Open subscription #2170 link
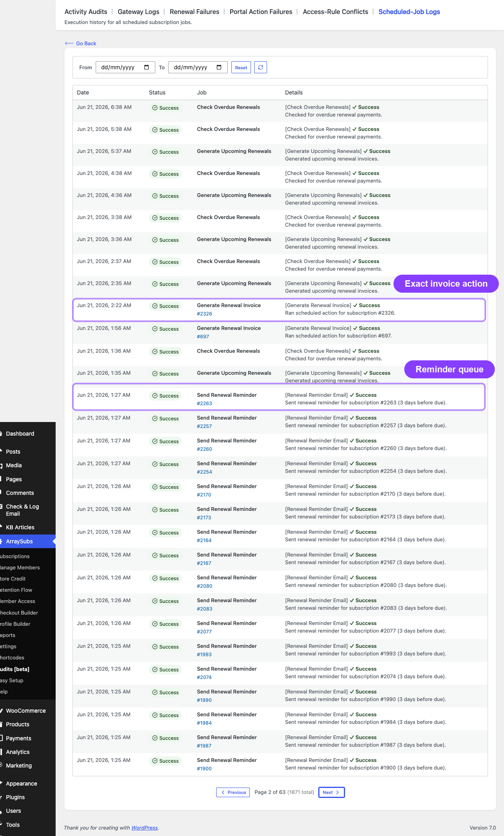The width and height of the screenshot is (504, 836). (x=204, y=495)
